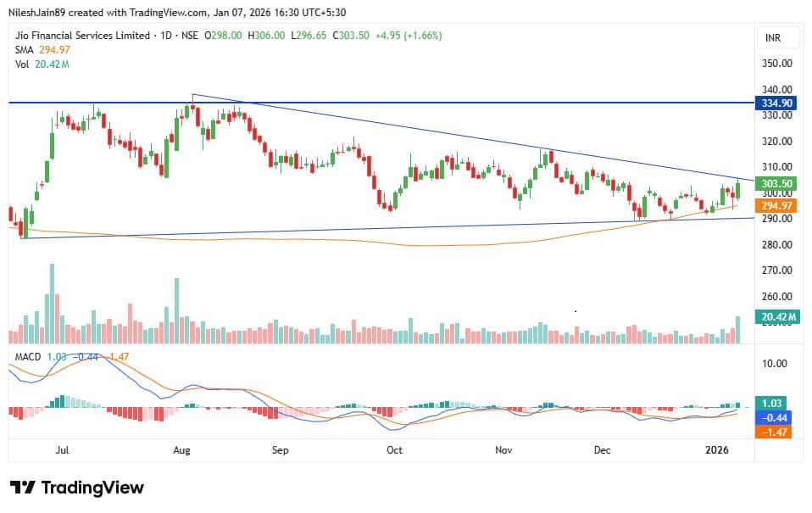Click the C303.50 close value in header
Image resolution: width=812 pixels, height=513 pixels.
[x=351, y=36]
